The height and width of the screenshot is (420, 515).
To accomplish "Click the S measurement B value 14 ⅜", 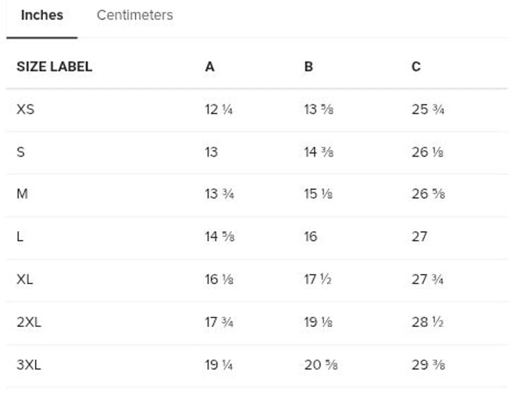I will point(319,152).
